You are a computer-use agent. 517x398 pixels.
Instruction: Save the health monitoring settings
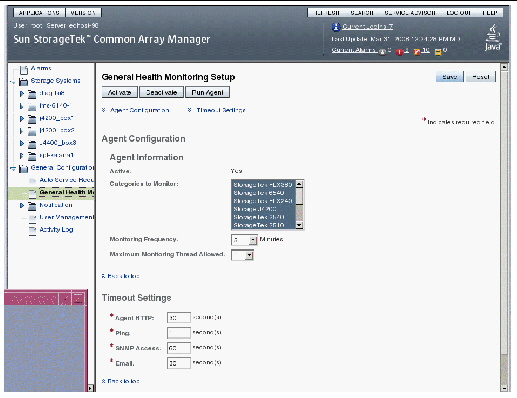pos(449,77)
